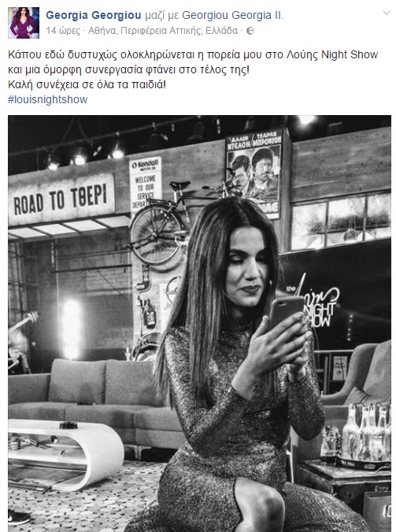This screenshot has width=396, height=532.
Task: Follow the #louisnightshow hashtag
Action: 48,99
